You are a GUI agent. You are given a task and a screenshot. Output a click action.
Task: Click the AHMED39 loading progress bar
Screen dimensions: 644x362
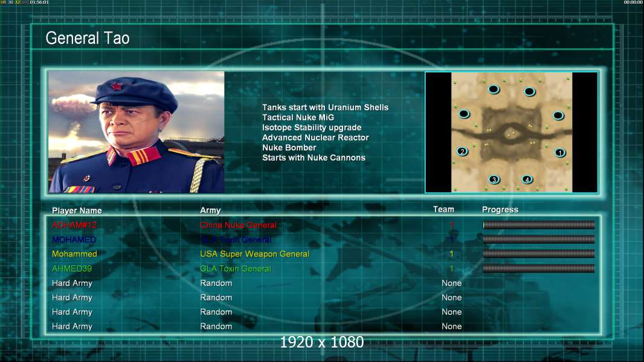click(539, 268)
